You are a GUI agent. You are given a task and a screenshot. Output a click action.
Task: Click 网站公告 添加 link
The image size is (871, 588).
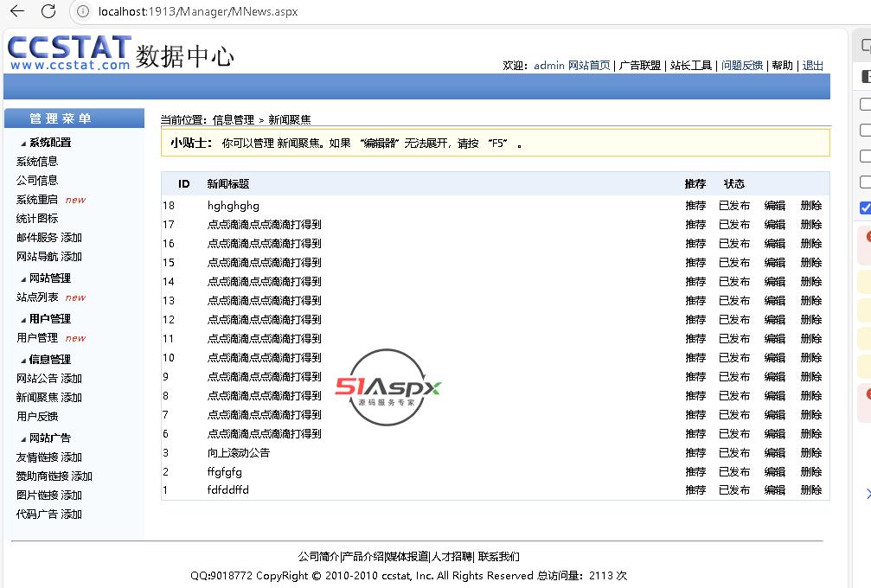49,379
